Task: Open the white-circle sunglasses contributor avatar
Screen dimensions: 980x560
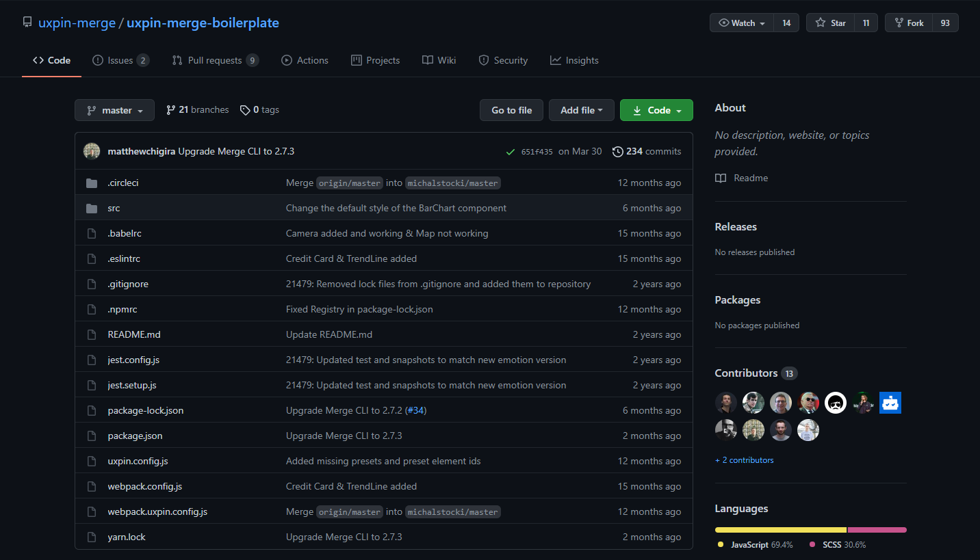Action: tap(836, 403)
